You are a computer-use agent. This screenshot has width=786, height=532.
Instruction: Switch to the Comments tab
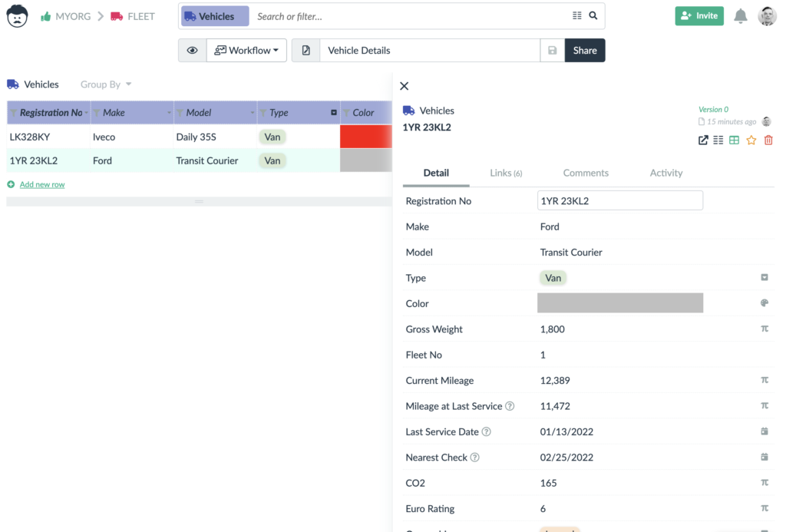586,173
